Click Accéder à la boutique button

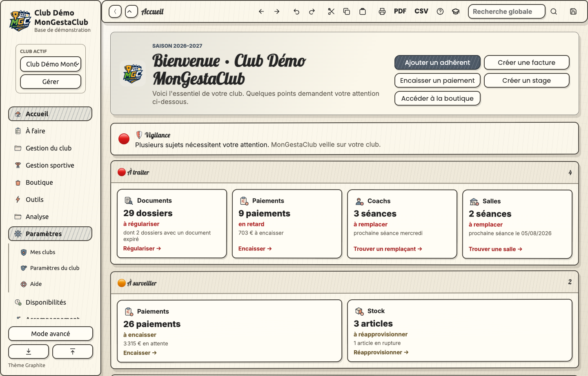[437, 98]
